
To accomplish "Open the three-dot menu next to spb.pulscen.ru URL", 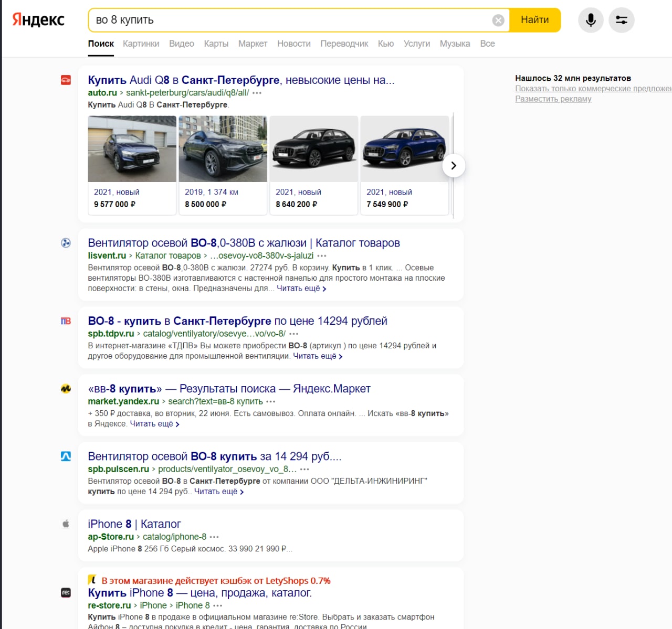I will tap(304, 470).
